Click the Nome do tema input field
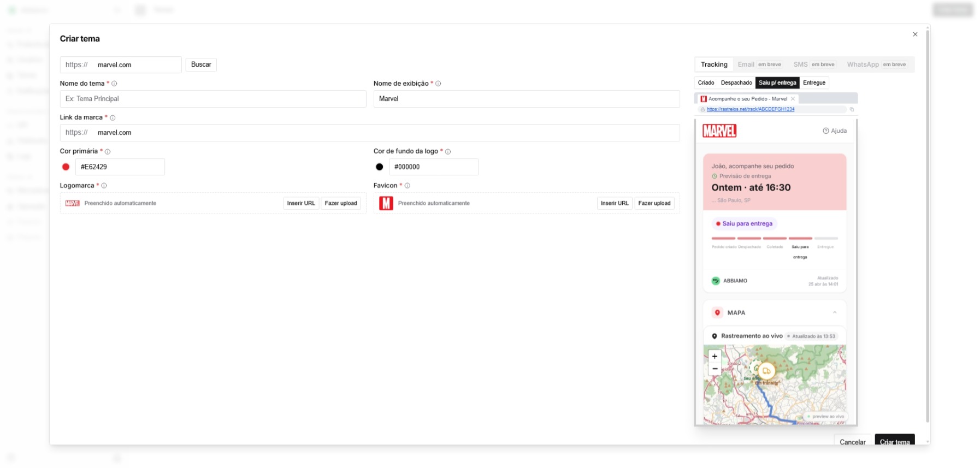The height and width of the screenshot is (468, 980). (x=213, y=99)
